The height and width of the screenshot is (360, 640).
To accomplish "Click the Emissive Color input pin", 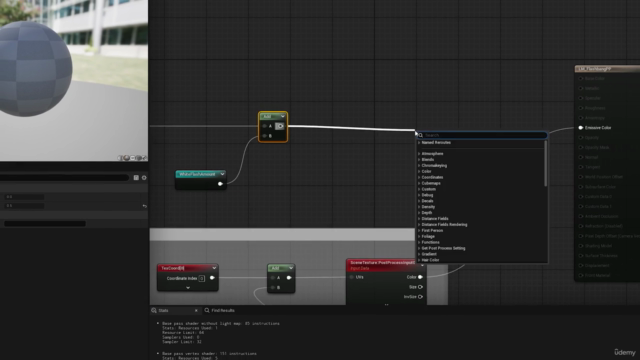I will click(x=580, y=128).
